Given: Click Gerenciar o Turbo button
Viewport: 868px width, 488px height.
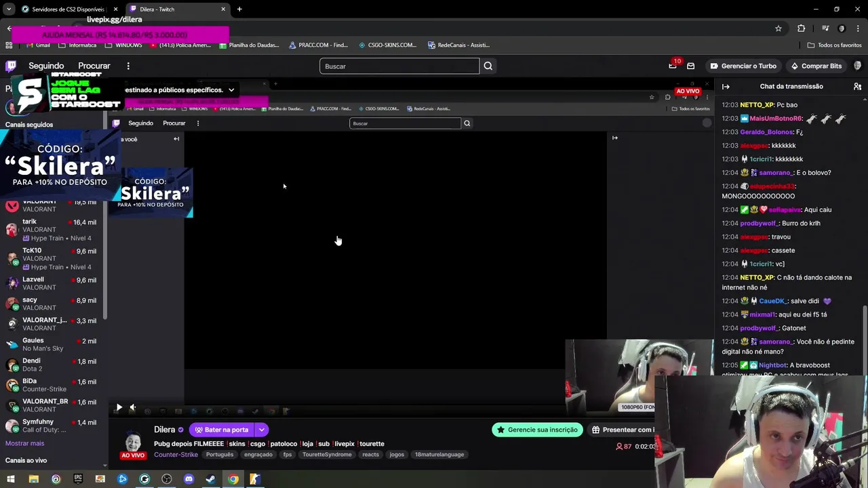Looking at the screenshot, I should point(743,66).
